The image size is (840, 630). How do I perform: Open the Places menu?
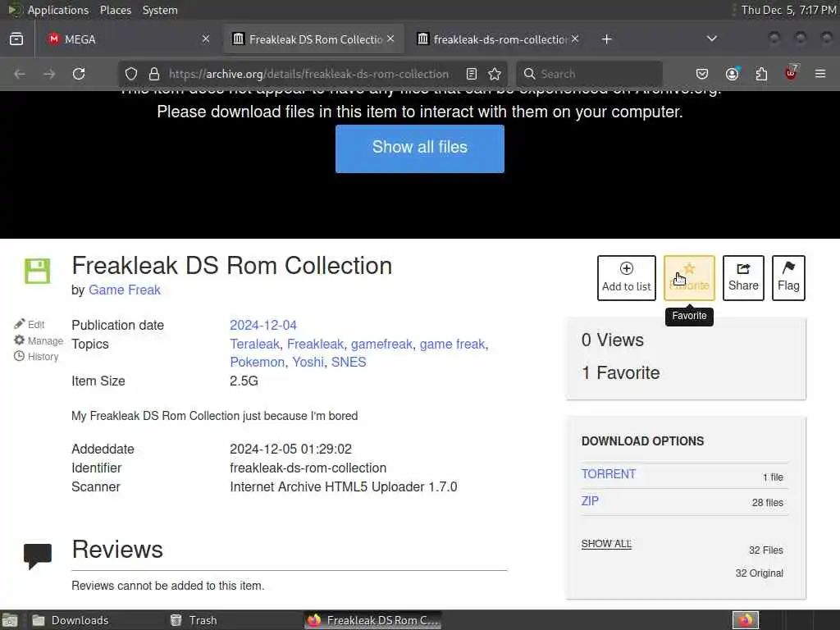[116, 10]
